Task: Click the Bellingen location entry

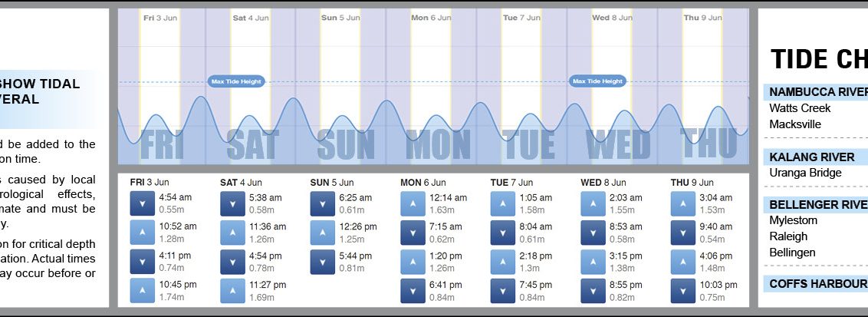Action: pyautogui.click(x=792, y=253)
